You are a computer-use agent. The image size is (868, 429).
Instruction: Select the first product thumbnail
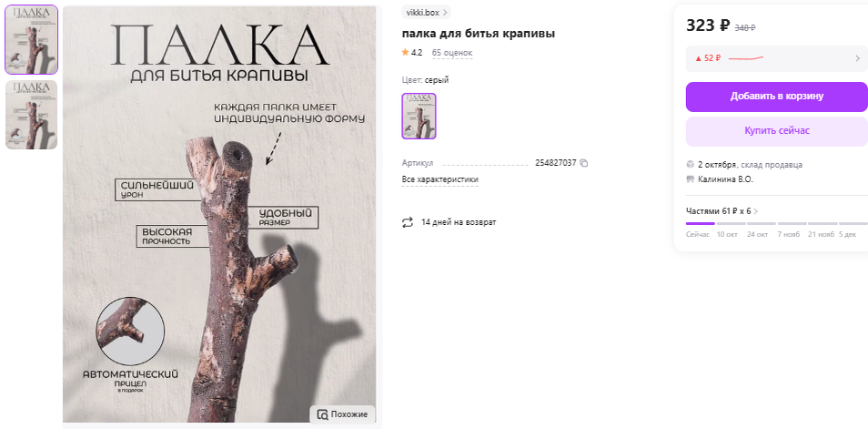pyautogui.click(x=32, y=40)
